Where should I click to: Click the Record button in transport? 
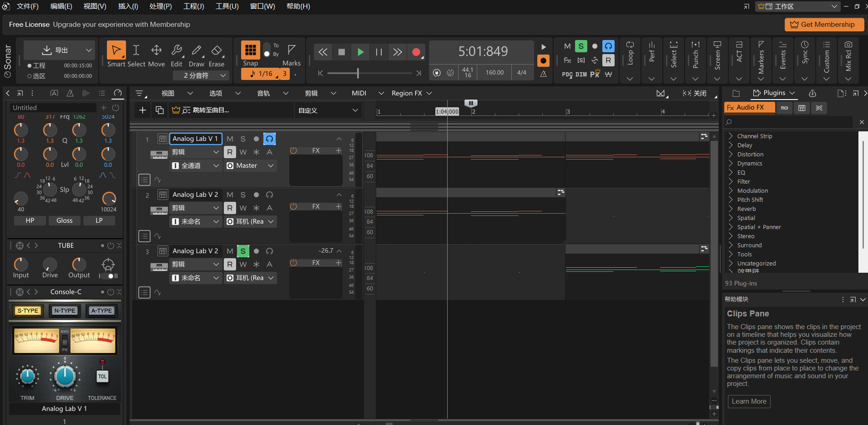click(416, 52)
